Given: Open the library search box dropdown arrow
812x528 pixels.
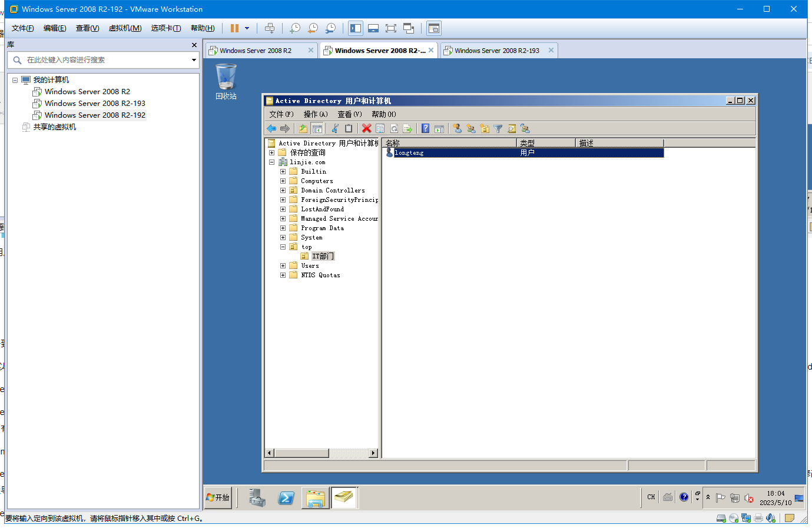Looking at the screenshot, I should pos(194,60).
